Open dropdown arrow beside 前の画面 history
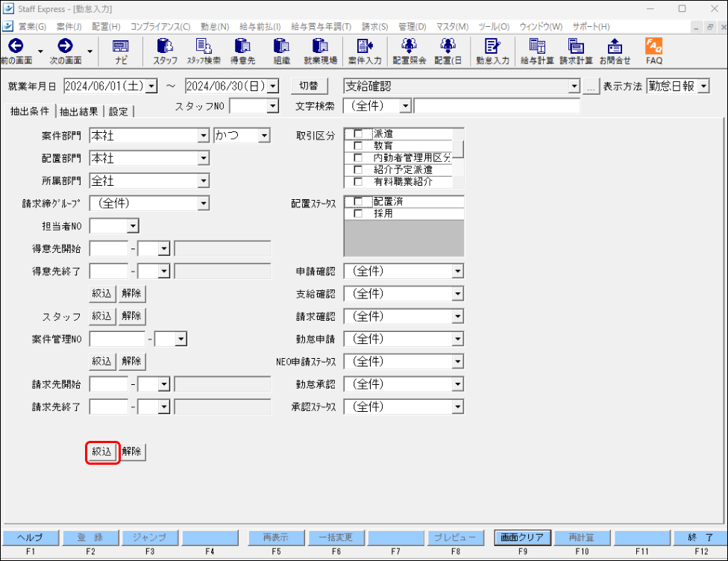Screen dimensions: 728x561 [x=41, y=51]
